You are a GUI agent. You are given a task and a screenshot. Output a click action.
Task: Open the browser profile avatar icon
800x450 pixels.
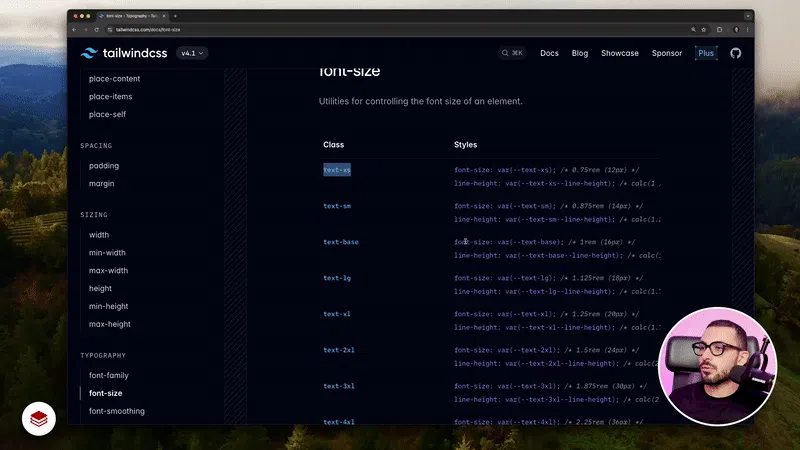click(736, 30)
